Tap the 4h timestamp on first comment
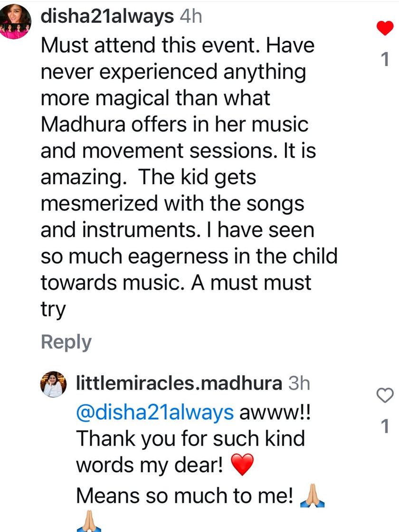Screen dimensions: 399x532 [x=191, y=17]
